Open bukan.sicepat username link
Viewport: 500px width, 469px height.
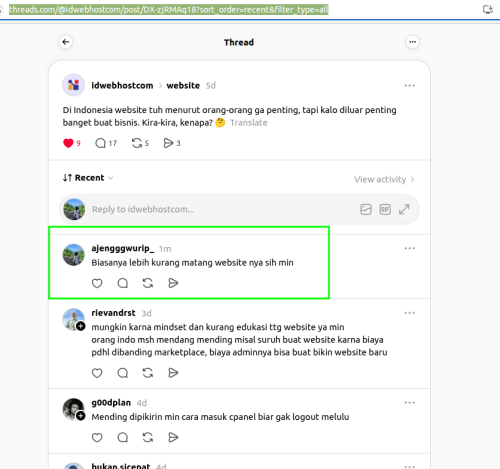[121, 466]
